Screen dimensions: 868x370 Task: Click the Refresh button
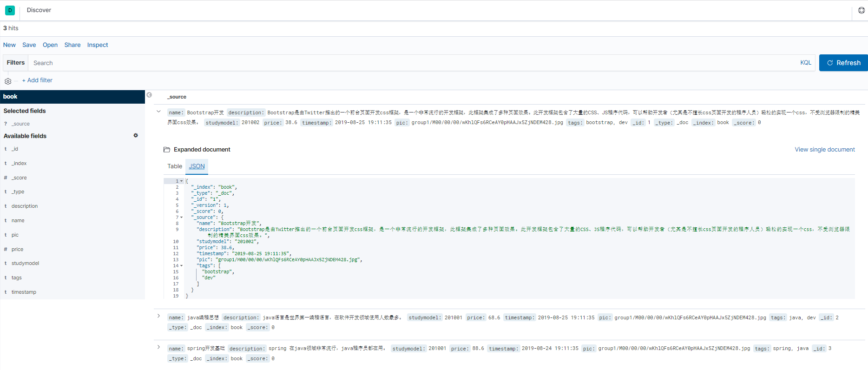(x=843, y=63)
